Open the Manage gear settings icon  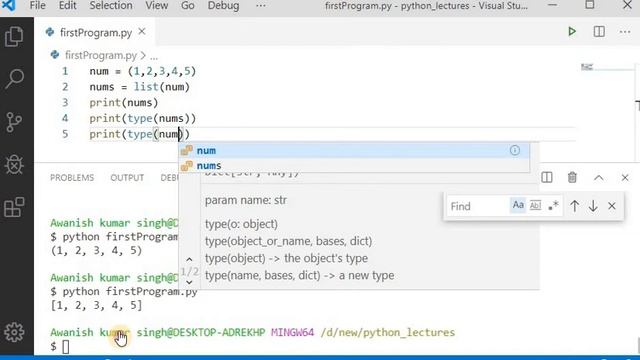coord(14,332)
